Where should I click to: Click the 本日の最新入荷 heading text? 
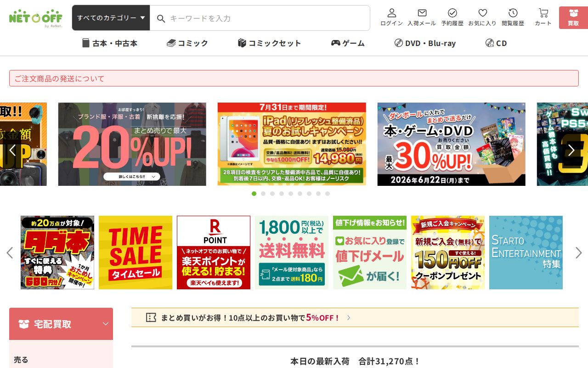tap(355, 361)
